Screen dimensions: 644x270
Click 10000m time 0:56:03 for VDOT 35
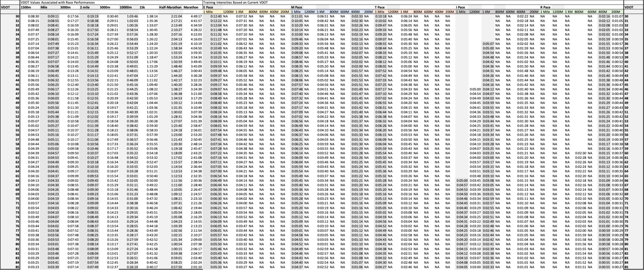[132, 39]
